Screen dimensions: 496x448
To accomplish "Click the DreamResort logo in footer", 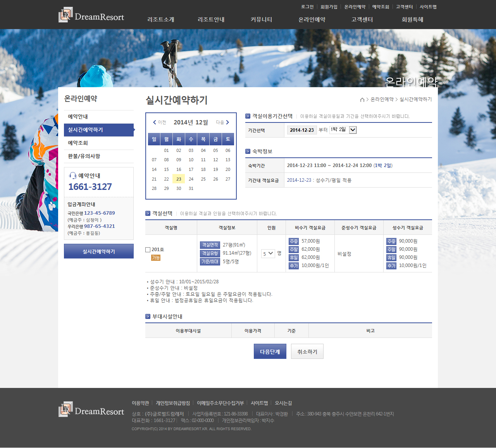I will click(x=91, y=410).
